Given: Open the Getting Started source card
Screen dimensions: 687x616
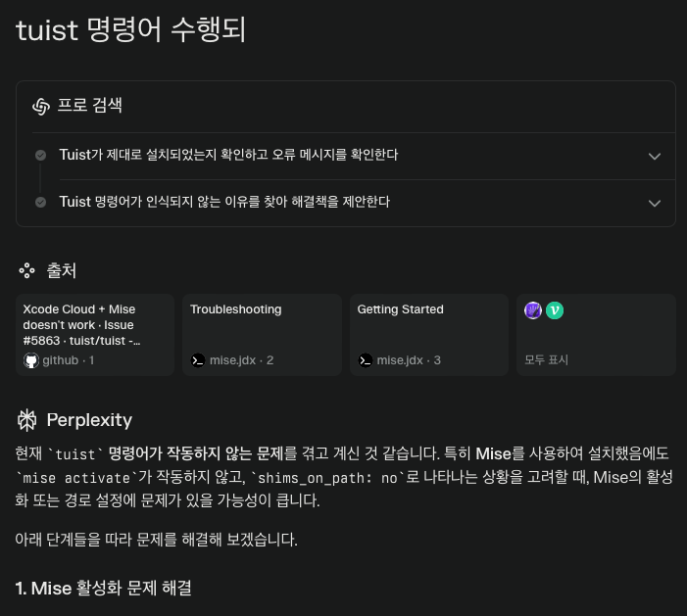Looking at the screenshot, I should pyautogui.click(x=429, y=335).
